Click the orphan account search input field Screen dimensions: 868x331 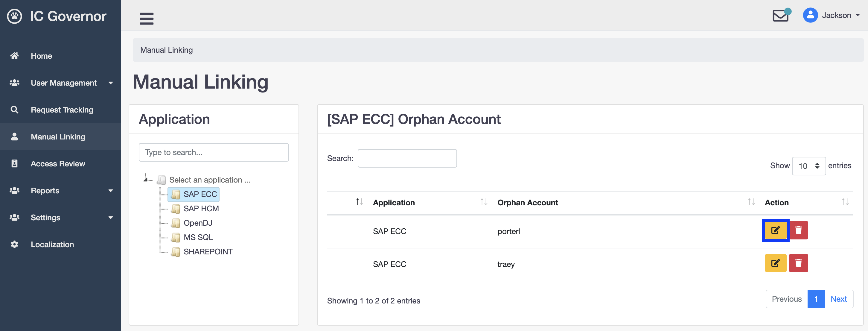point(407,158)
